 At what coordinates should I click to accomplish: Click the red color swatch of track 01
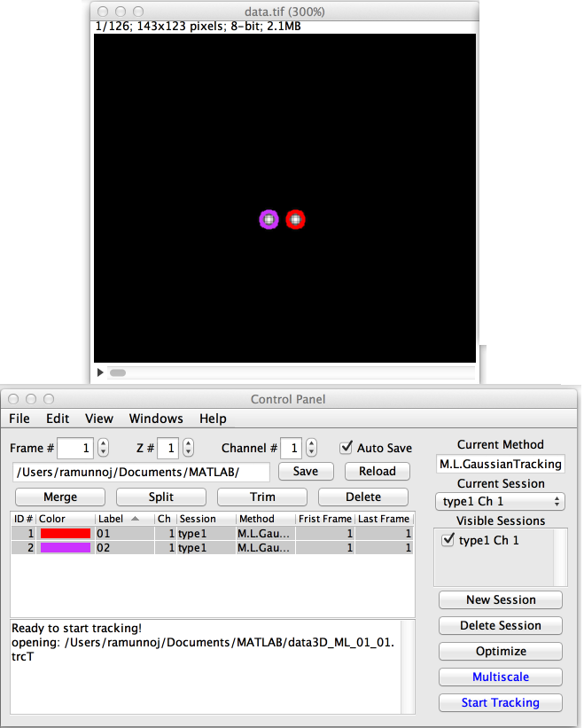click(x=66, y=534)
